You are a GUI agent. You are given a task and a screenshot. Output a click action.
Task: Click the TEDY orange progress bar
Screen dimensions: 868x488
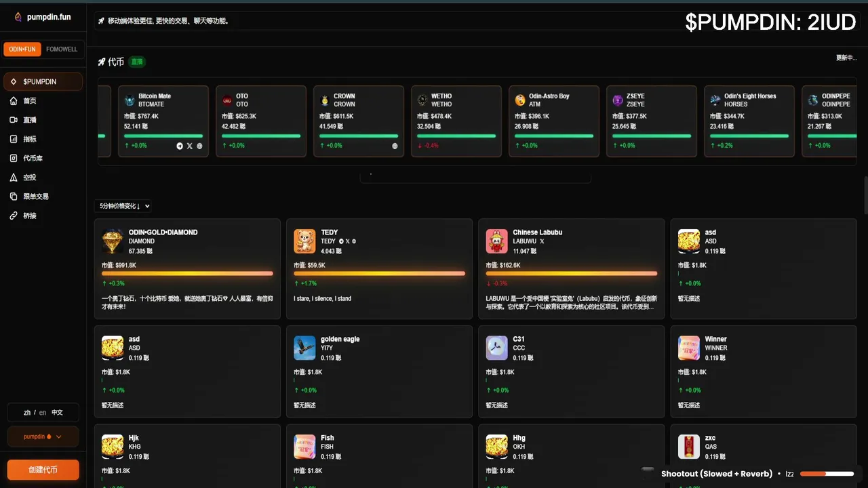pyautogui.click(x=379, y=273)
